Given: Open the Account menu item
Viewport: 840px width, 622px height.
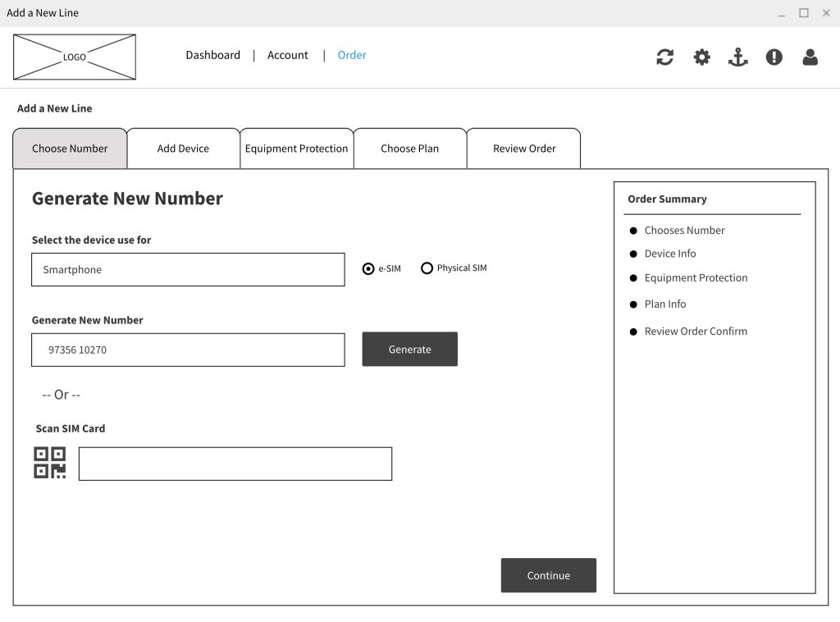Looking at the screenshot, I should [x=287, y=55].
